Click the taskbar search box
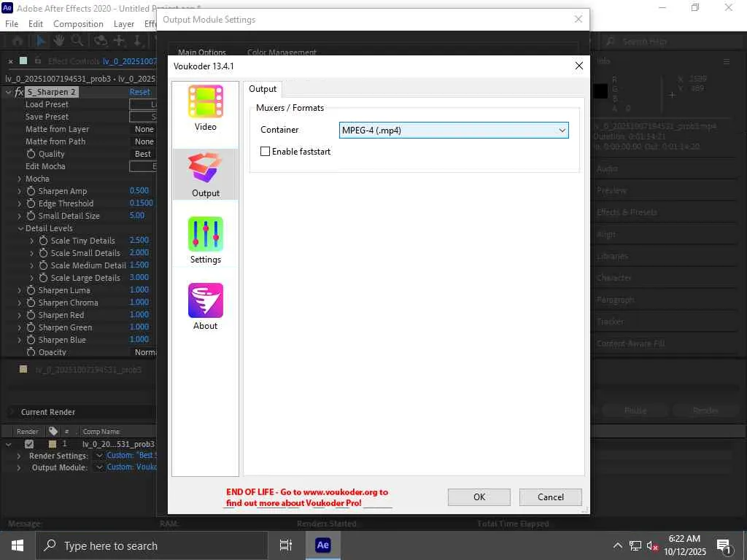The width and height of the screenshot is (747, 560). pyautogui.click(x=152, y=545)
